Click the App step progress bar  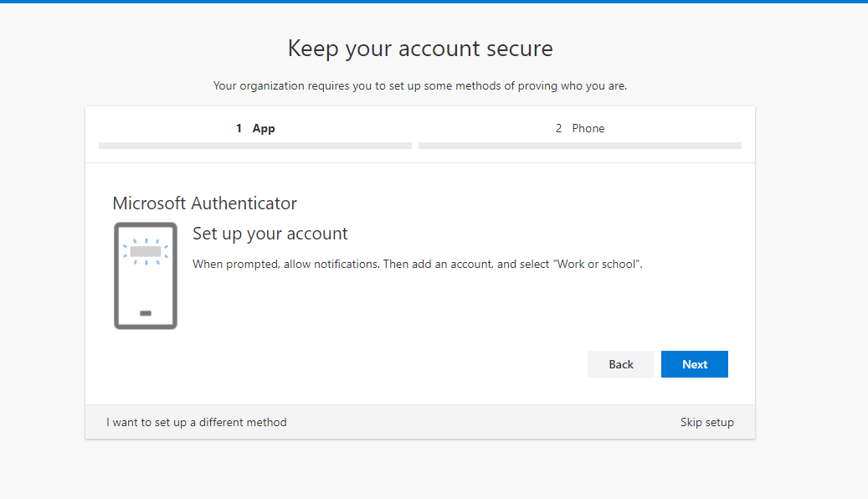[x=255, y=146]
